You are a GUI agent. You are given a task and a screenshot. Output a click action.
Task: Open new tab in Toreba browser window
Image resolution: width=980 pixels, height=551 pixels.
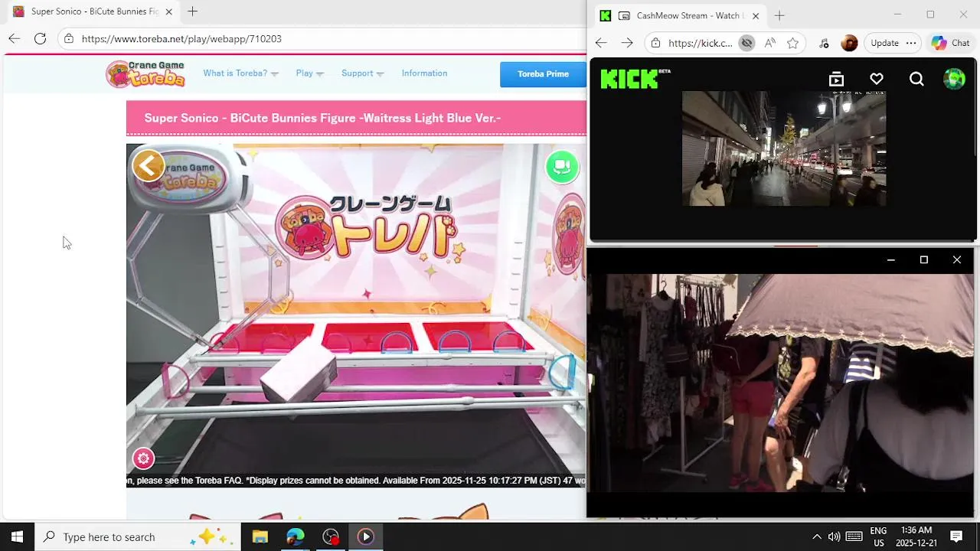(192, 11)
